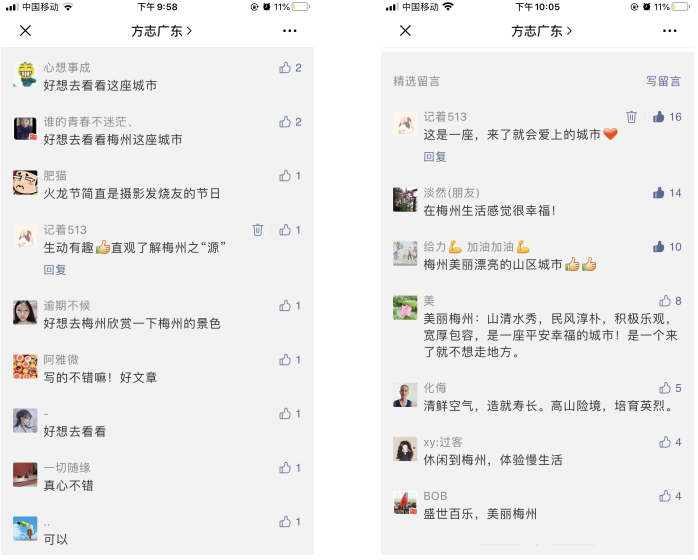Open more options menu at 10:05 screen
Image resolution: width=698 pixels, height=560 pixels.
(x=670, y=31)
